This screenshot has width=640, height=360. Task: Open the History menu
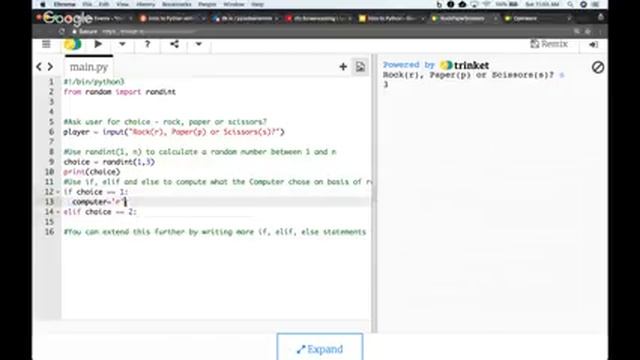click(145, 4)
